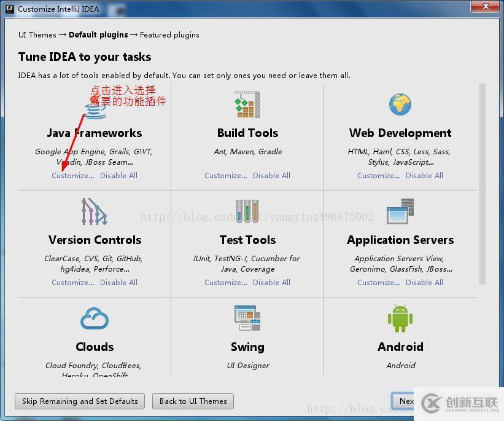Click the Java Frameworks coffee cup icon
This screenshot has height=421, width=504.
pyautogui.click(x=95, y=105)
